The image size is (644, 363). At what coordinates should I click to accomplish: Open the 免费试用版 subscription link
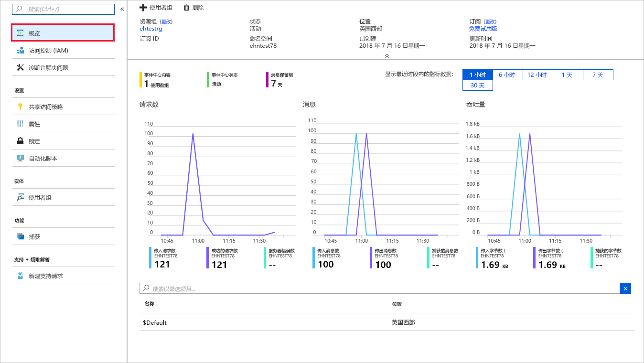[x=483, y=29]
